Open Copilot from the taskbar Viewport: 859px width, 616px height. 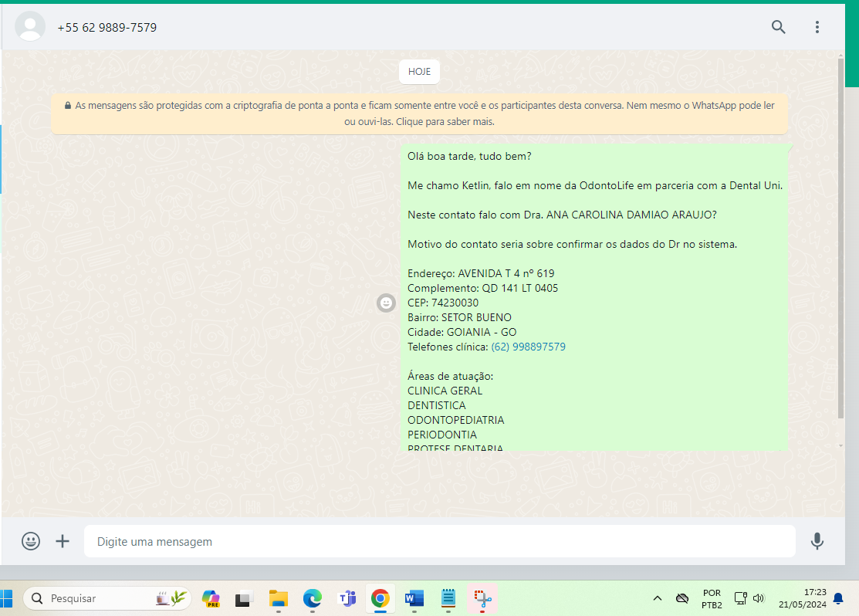point(211,598)
